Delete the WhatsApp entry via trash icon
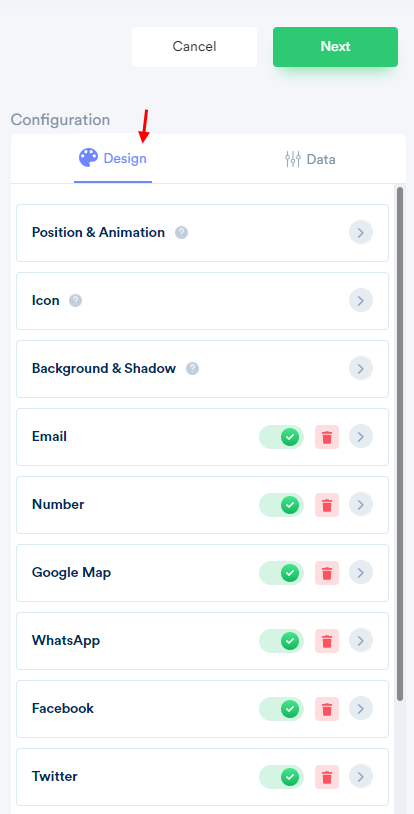The height and width of the screenshot is (814, 414). coord(327,641)
